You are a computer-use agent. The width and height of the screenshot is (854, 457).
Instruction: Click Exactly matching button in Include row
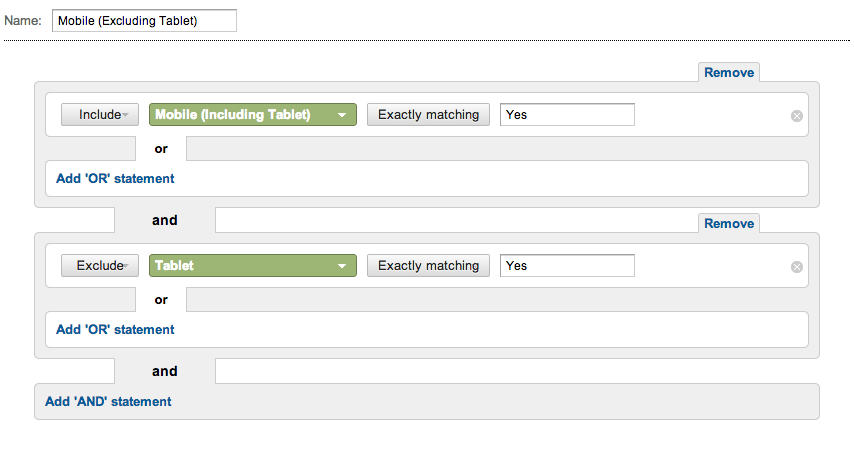pyautogui.click(x=428, y=114)
